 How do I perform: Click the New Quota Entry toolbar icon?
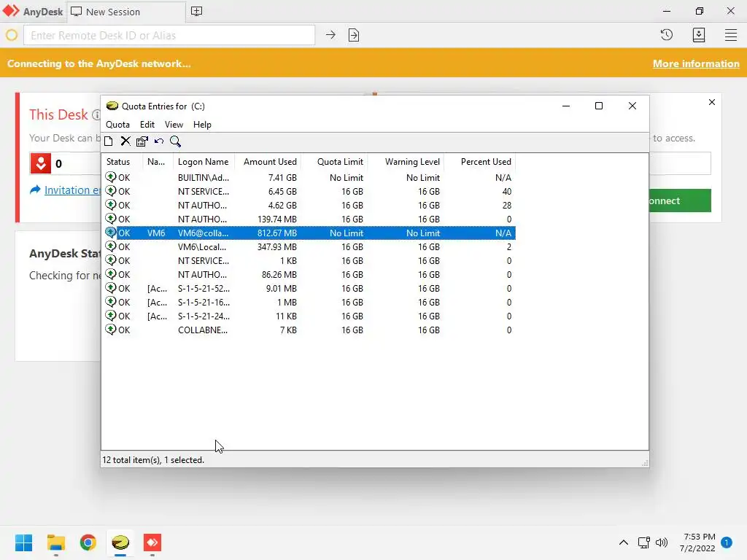[x=109, y=141]
